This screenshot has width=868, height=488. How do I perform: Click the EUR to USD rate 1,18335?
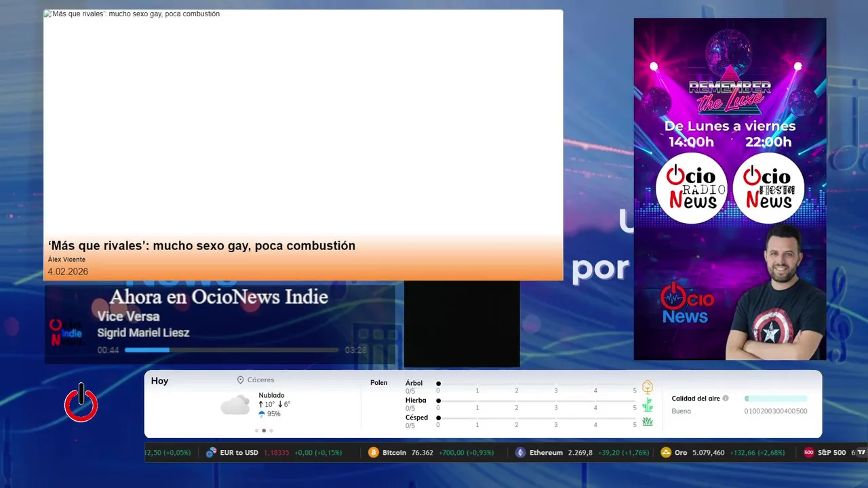[x=277, y=453]
